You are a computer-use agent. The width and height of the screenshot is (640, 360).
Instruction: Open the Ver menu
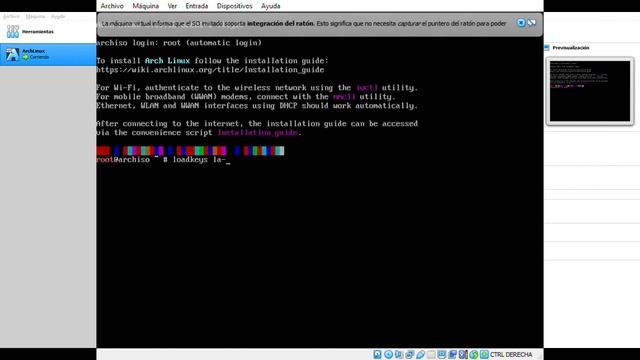172,6
